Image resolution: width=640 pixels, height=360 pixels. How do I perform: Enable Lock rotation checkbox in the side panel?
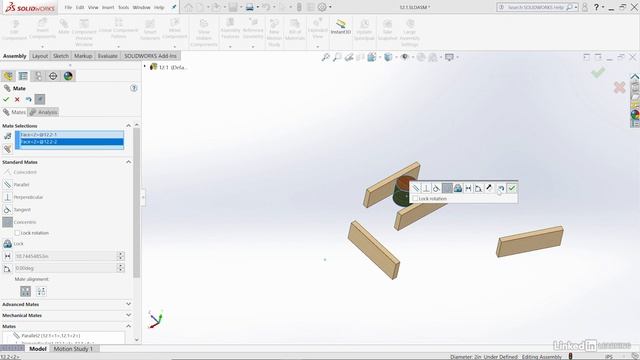[x=17, y=233]
